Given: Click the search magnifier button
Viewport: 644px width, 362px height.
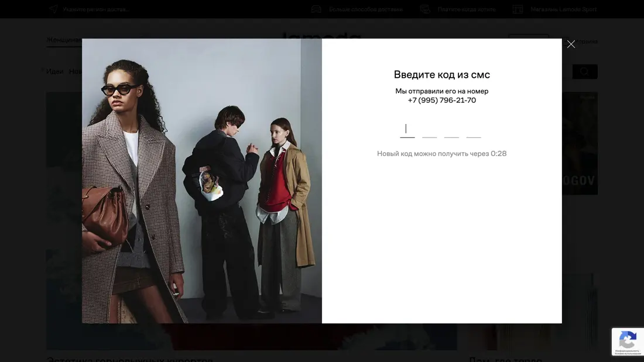Looking at the screenshot, I should click(x=585, y=71).
